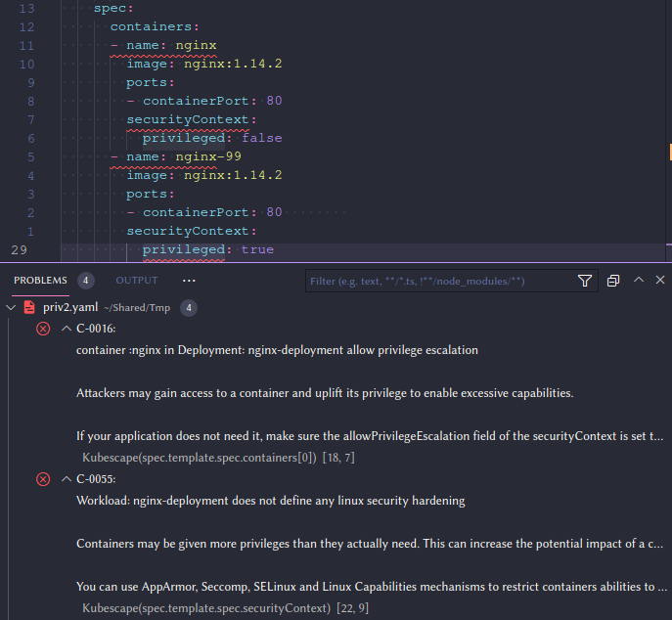The image size is (672, 620).
Task: Click line number 29 in gutter
Action: click(x=20, y=249)
